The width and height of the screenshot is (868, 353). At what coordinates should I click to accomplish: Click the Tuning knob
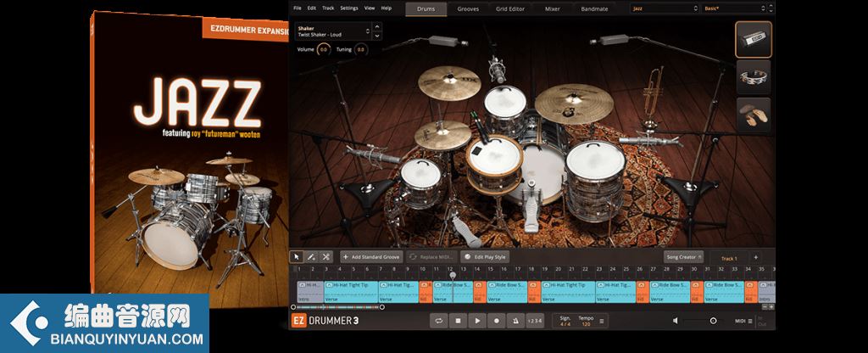point(360,50)
